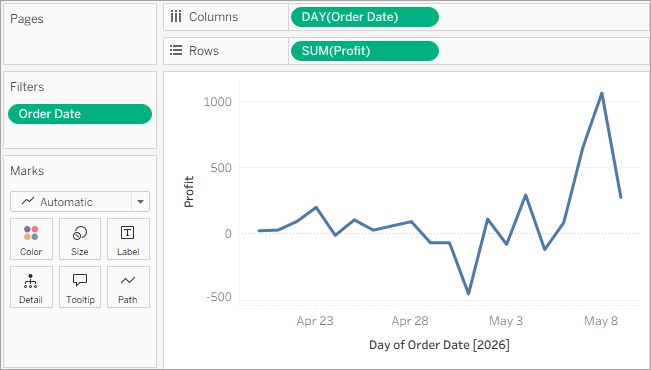Click the line peak near May 8
This screenshot has width=651, height=370.
[x=602, y=93]
